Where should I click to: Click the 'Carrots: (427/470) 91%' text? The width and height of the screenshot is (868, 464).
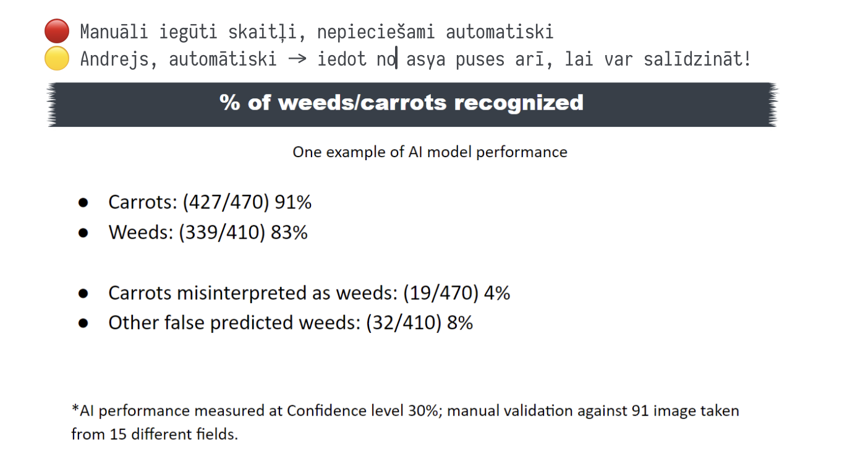click(210, 202)
